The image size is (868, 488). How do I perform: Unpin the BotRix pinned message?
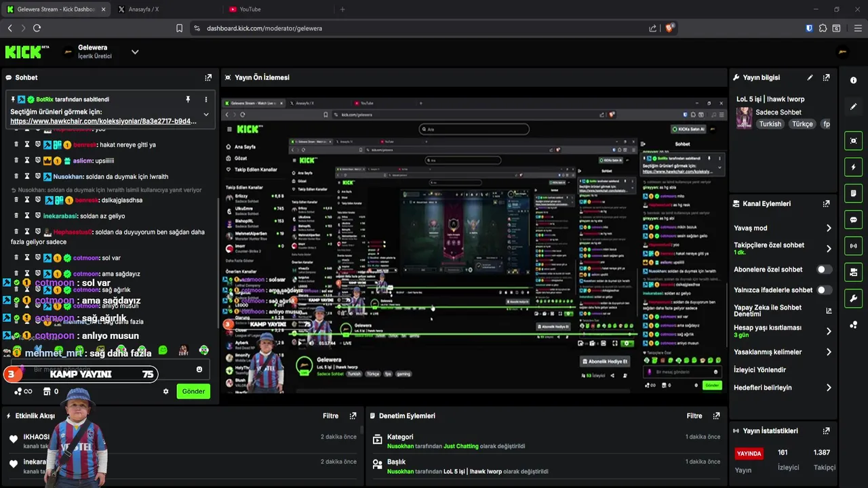(x=188, y=100)
